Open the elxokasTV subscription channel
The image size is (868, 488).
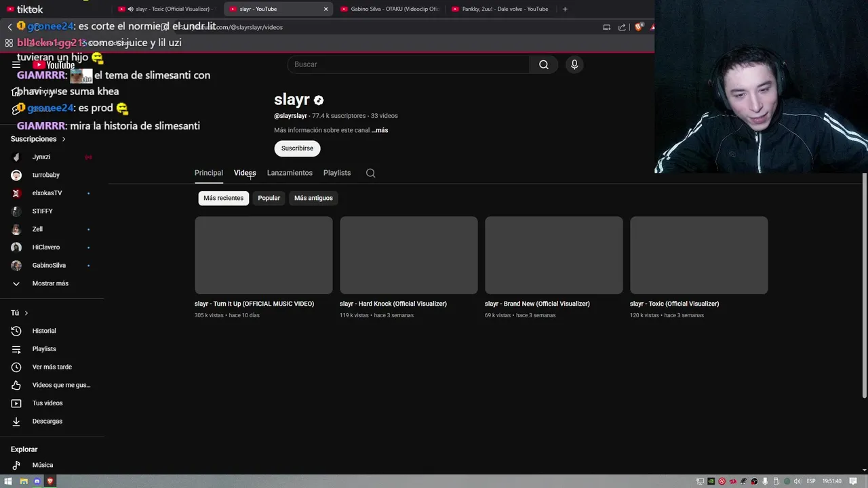[x=47, y=193]
